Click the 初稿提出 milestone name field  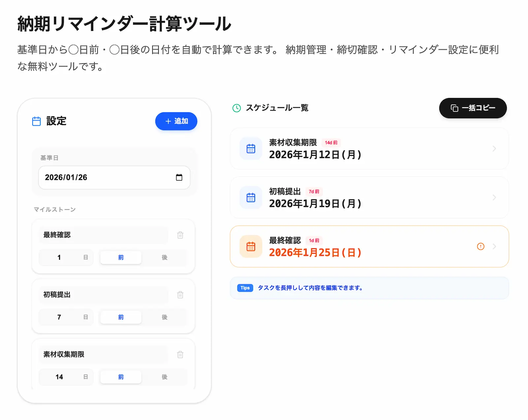pyautogui.click(x=104, y=295)
